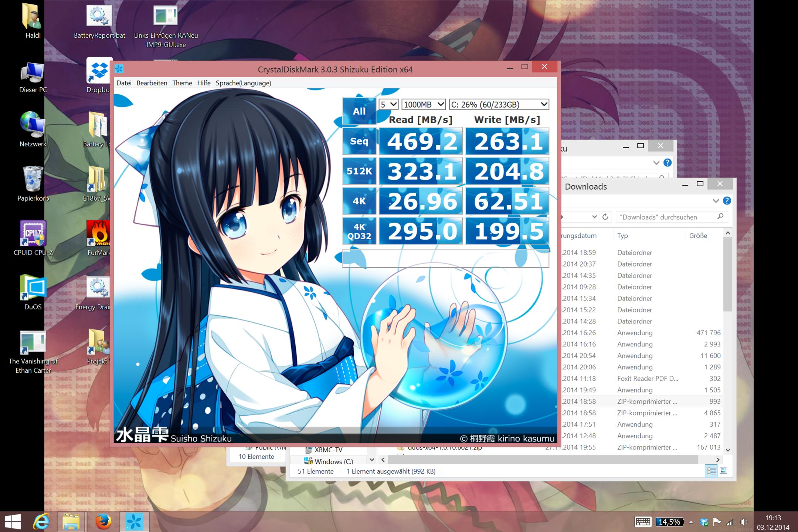Select the DuOS desktop shortcut
This screenshot has height=532, width=798.
33,288
